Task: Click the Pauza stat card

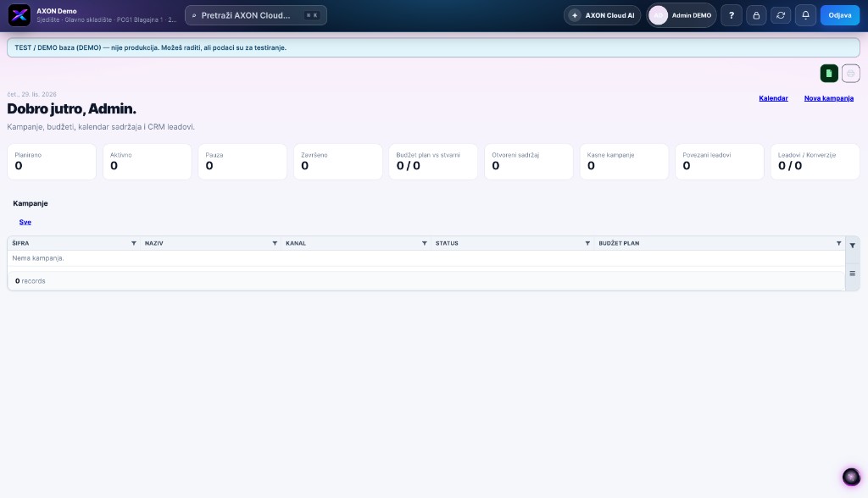Action: point(242,162)
